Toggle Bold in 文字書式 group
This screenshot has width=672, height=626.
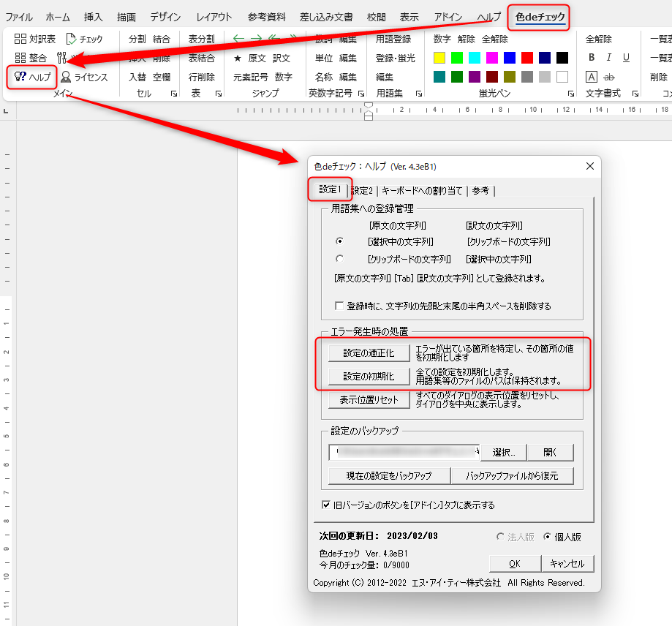click(592, 58)
